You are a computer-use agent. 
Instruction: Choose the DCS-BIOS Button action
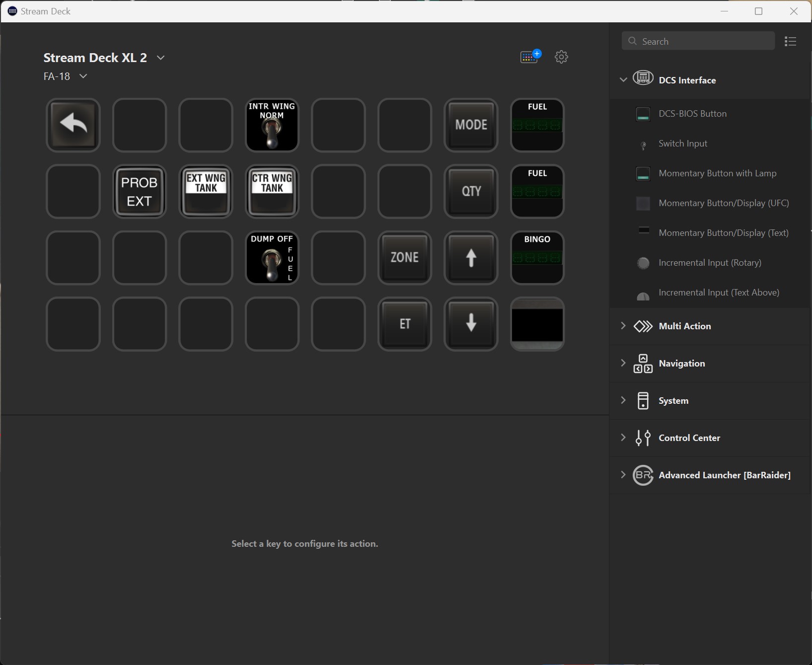692,114
